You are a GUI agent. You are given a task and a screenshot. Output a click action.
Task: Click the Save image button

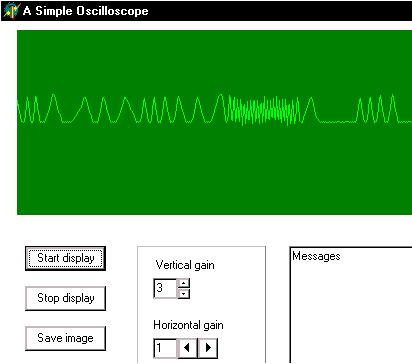tap(65, 338)
